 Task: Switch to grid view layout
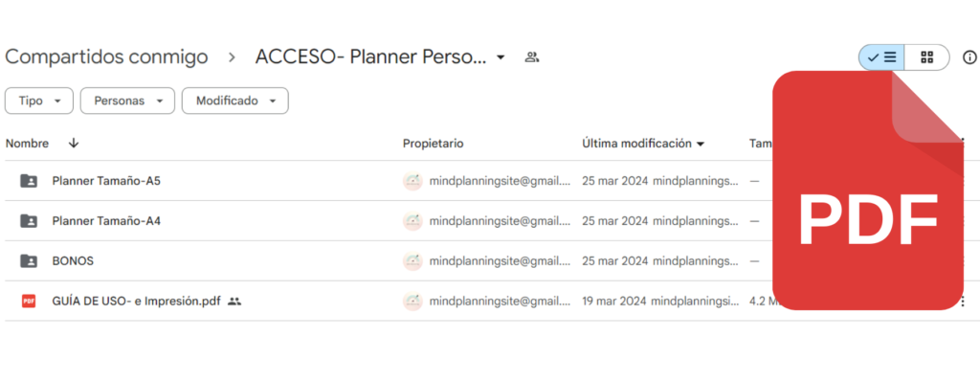click(926, 57)
